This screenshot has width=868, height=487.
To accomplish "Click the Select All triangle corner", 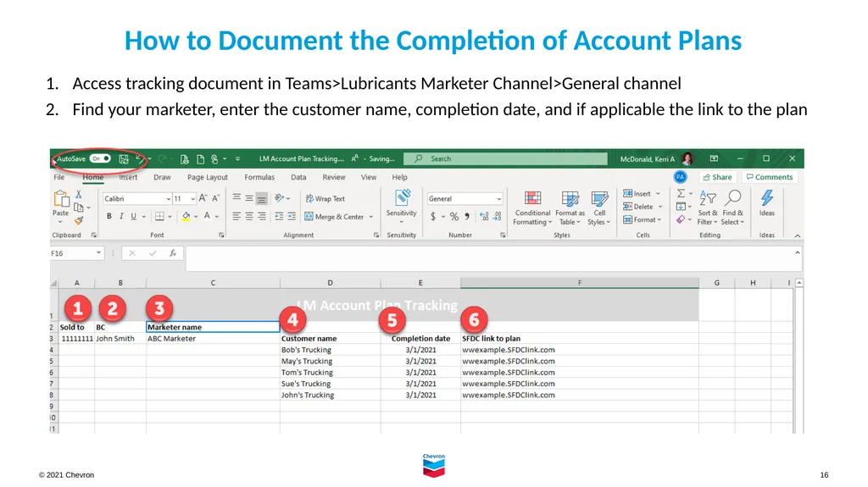I will [x=53, y=283].
